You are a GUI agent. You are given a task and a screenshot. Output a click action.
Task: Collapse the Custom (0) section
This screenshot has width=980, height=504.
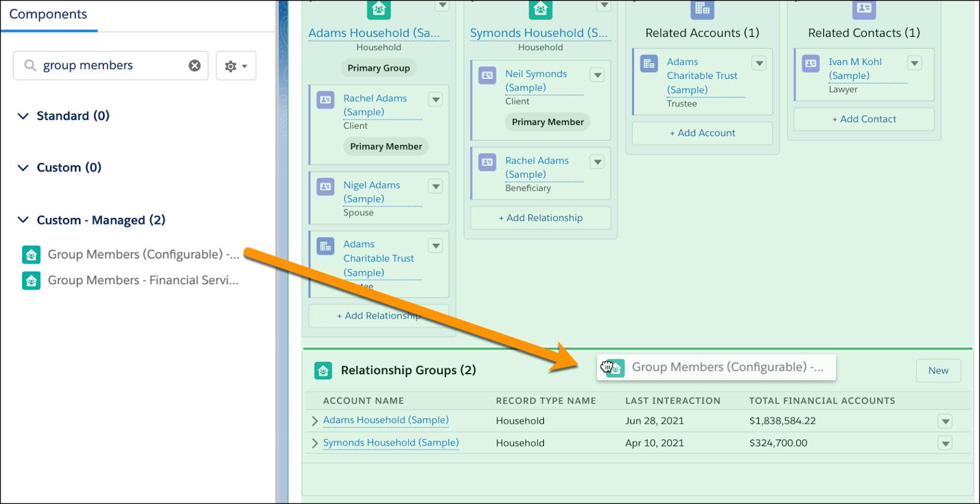[23, 168]
